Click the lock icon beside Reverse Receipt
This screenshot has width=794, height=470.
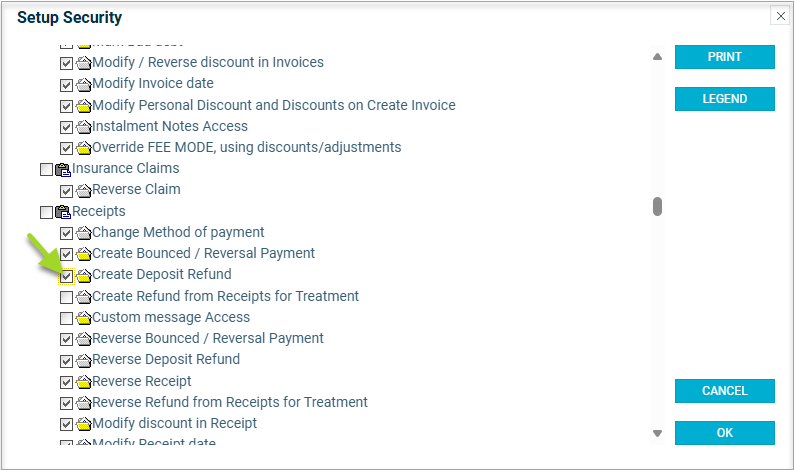[84, 382]
